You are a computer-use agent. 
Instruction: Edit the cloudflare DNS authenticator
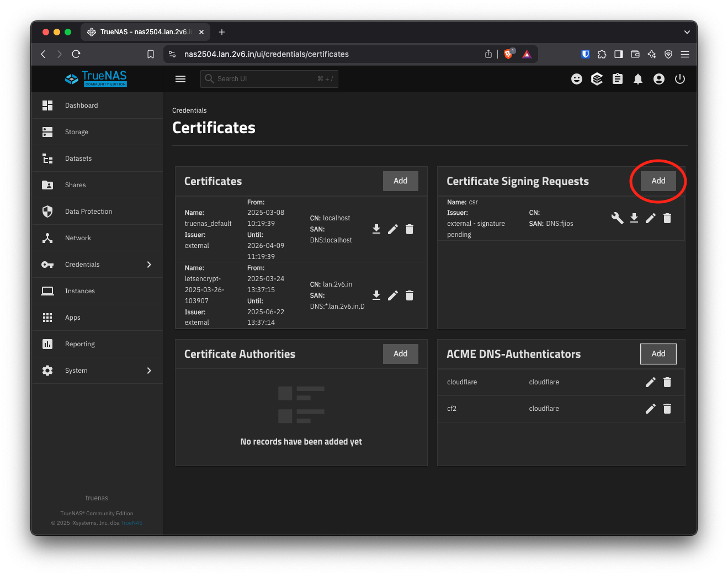pyautogui.click(x=651, y=382)
